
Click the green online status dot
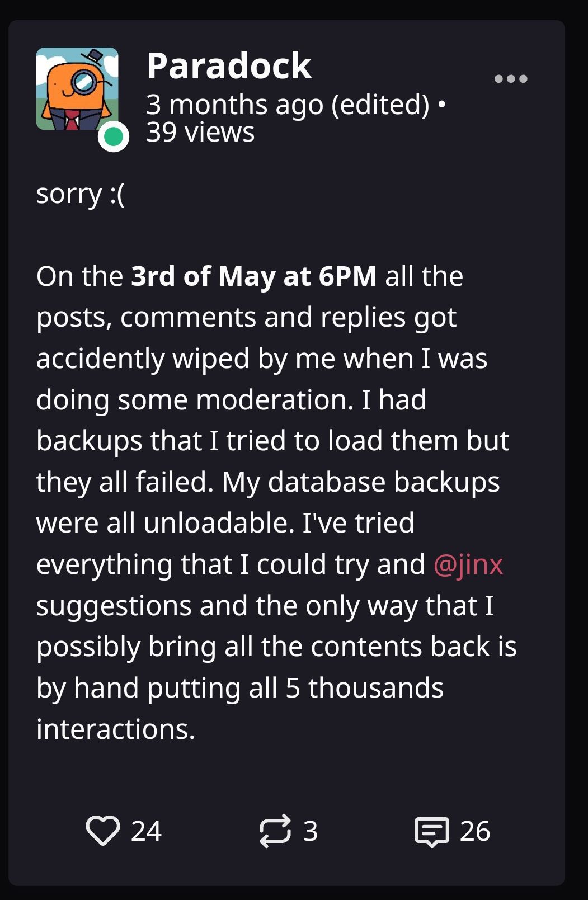pyautogui.click(x=114, y=136)
